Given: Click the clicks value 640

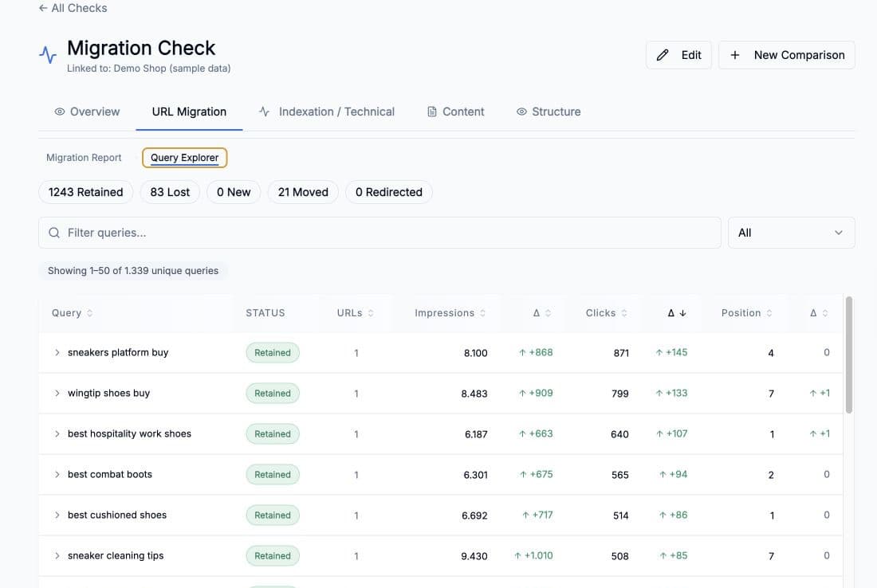Looking at the screenshot, I should click(x=619, y=434).
